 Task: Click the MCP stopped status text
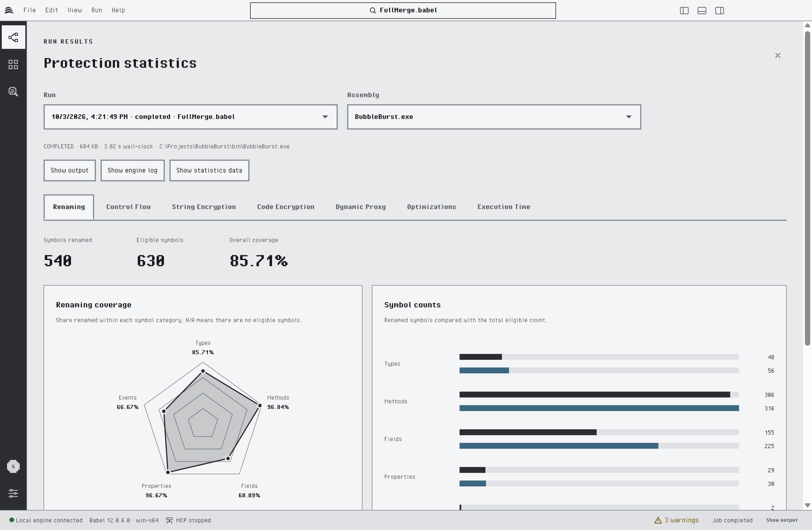tap(194, 520)
